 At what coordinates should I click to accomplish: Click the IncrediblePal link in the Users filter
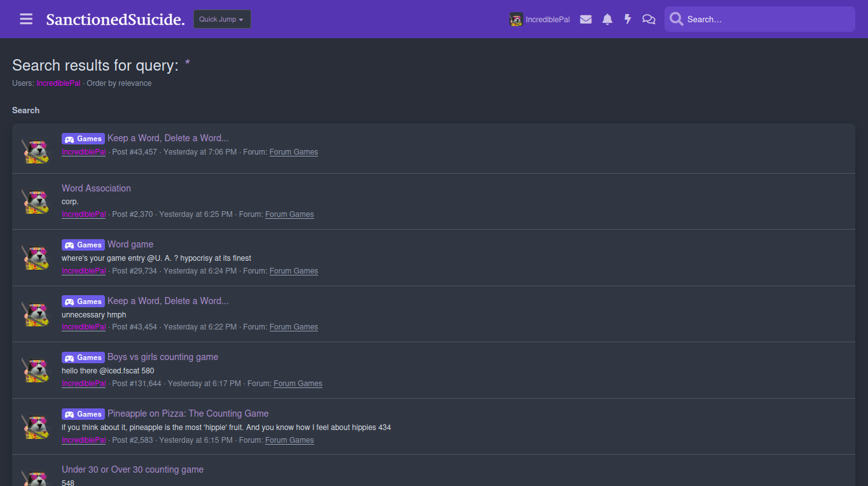point(58,83)
